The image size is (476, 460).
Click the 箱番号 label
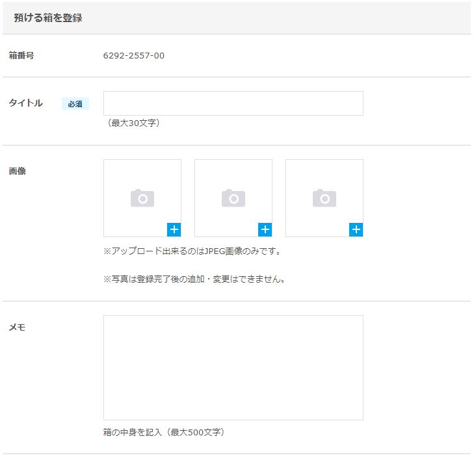pyautogui.click(x=21, y=56)
